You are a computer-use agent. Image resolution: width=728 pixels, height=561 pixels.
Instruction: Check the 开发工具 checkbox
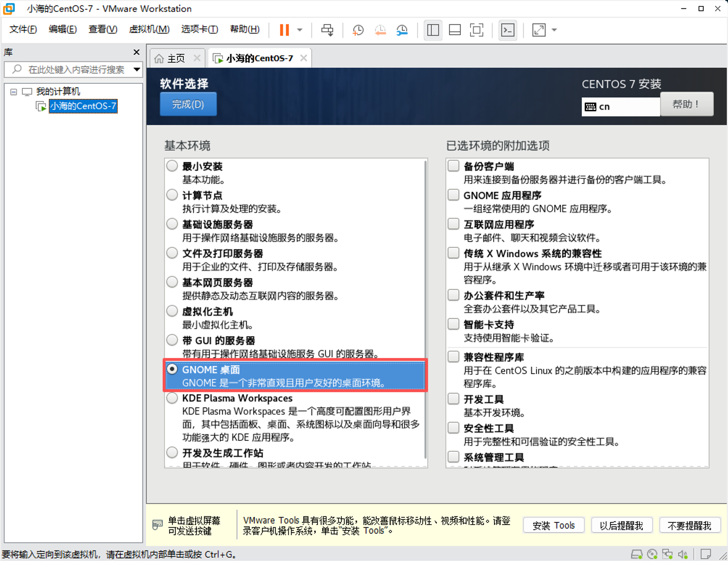453,399
